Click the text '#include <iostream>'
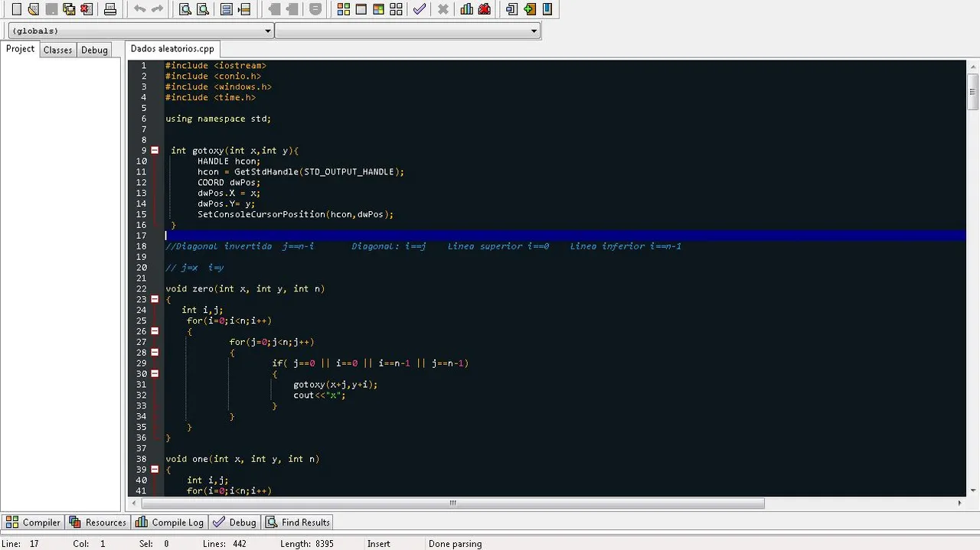This screenshot has width=980, height=550. pos(216,66)
